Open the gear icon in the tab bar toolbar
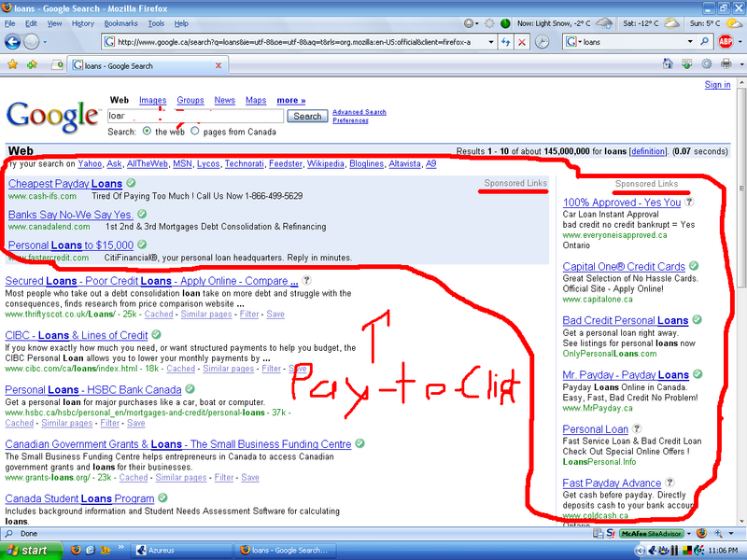Viewport: 747px width, 560px height. [707, 63]
